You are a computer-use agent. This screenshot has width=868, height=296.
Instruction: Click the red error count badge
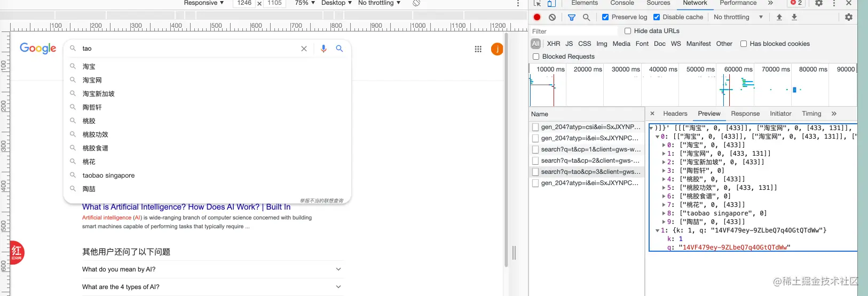tap(796, 3)
